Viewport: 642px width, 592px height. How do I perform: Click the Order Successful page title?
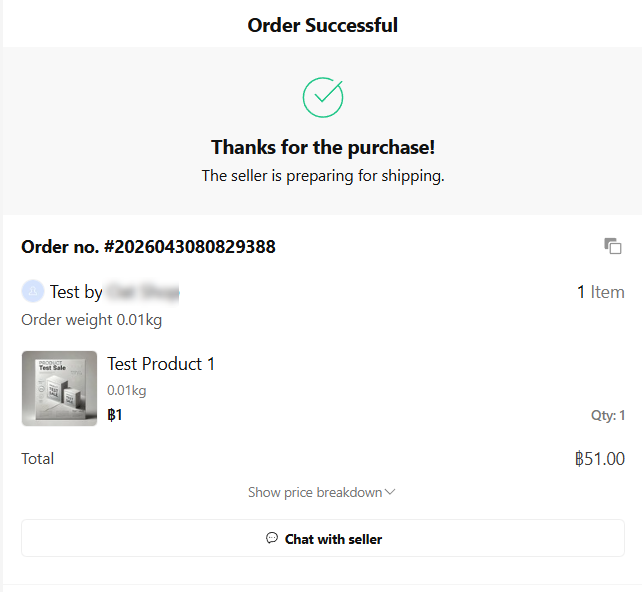tap(323, 25)
